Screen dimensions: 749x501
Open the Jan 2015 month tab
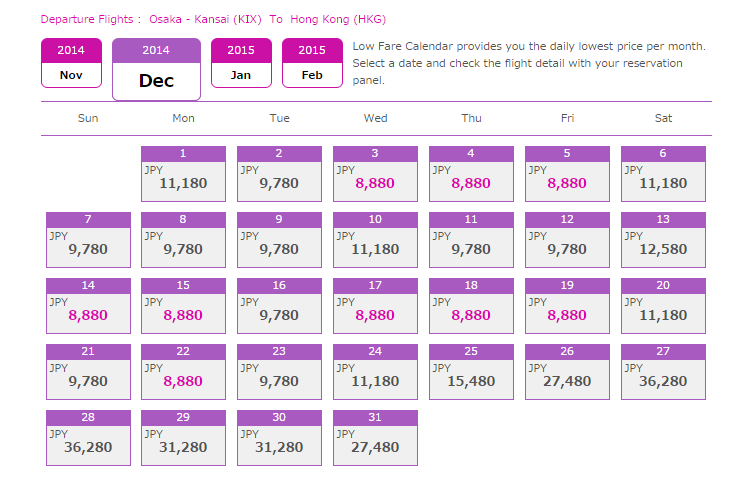[x=241, y=63]
